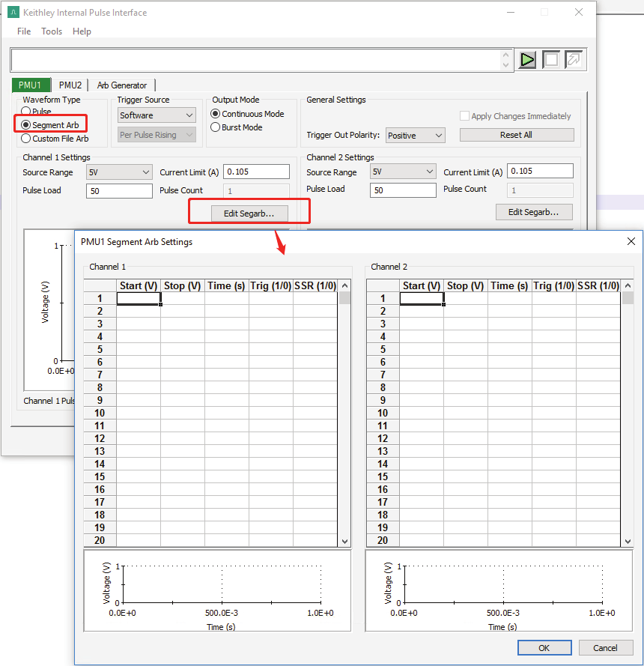644x666 pixels.
Task: Open the Tools menu
Action: point(52,31)
